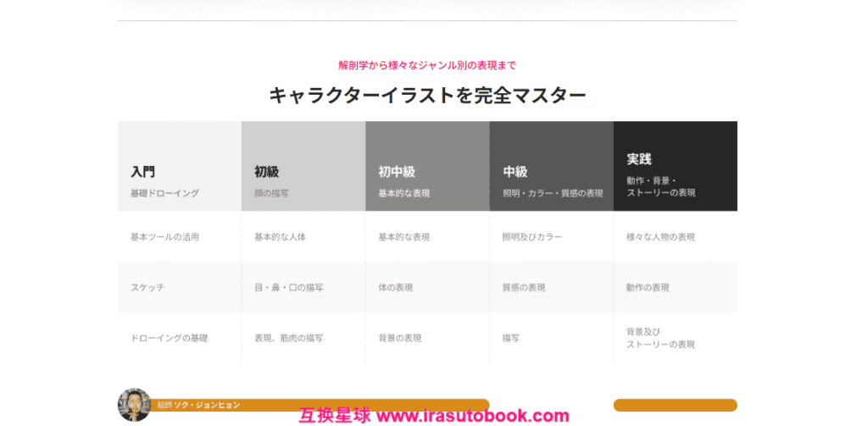Select the 動作の表現 entry
Viewport: 868px width, 426px height.
coord(648,287)
